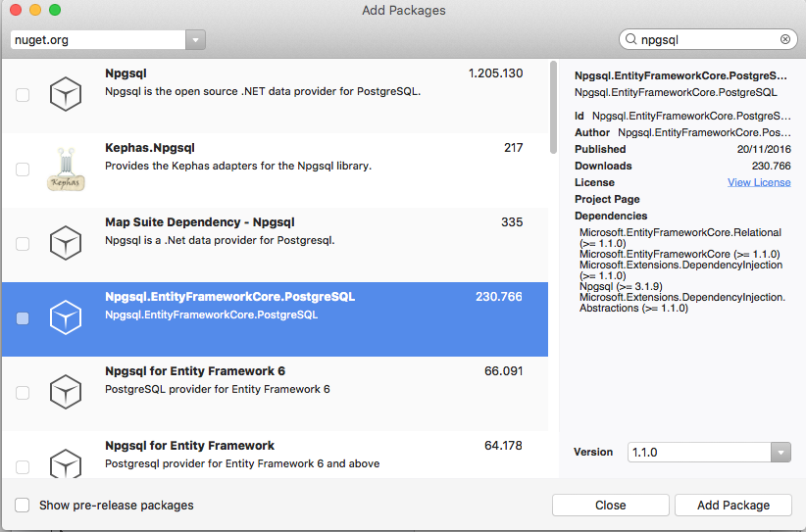Image resolution: width=806 pixels, height=532 pixels.
Task: Check the Map Suite Dependency checkbox
Action: coord(23,244)
